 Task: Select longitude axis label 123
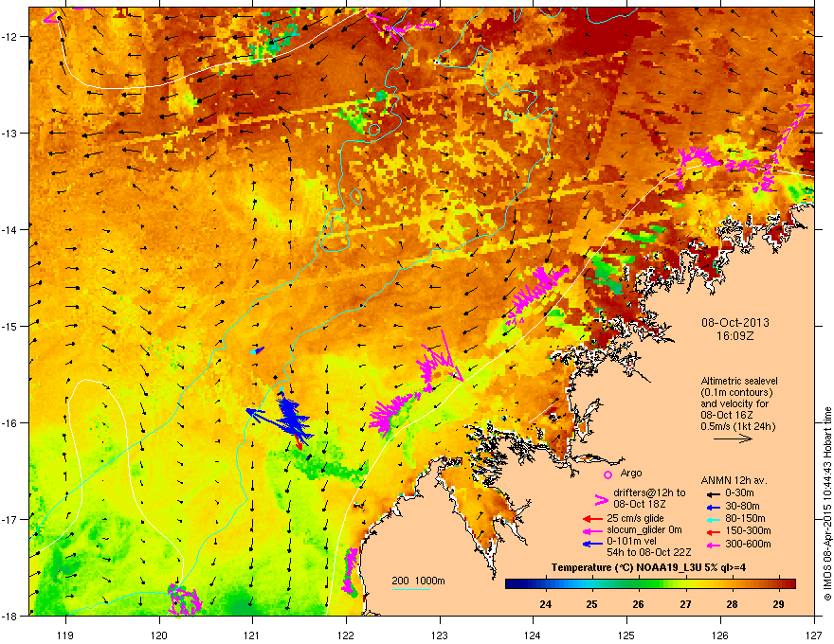tap(440, 635)
